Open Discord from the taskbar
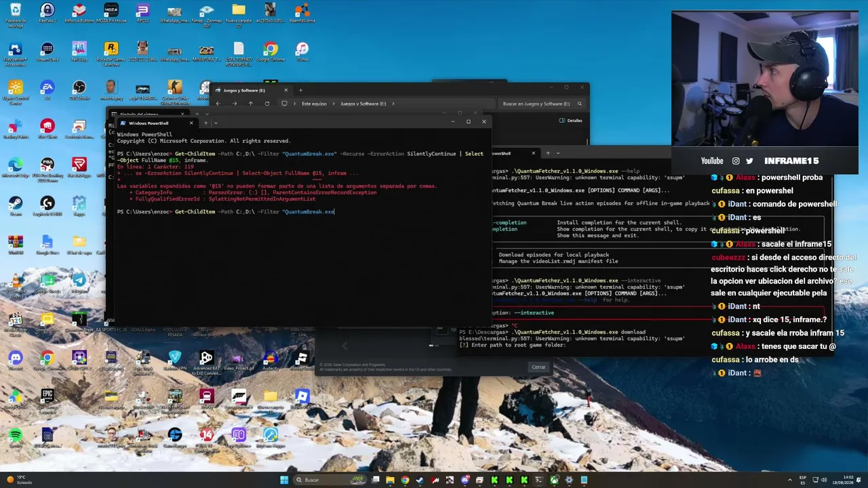 click(x=465, y=480)
